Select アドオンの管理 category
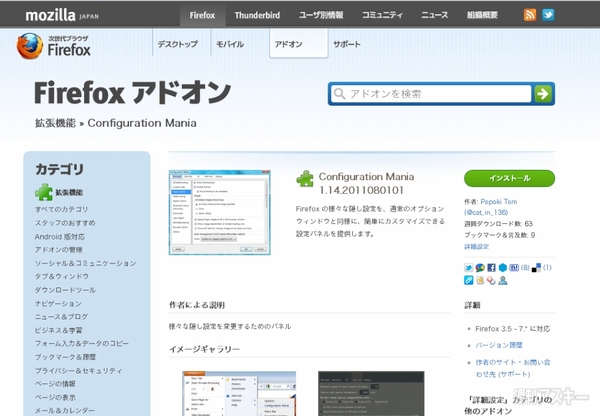The image size is (600, 416). [59, 250]
